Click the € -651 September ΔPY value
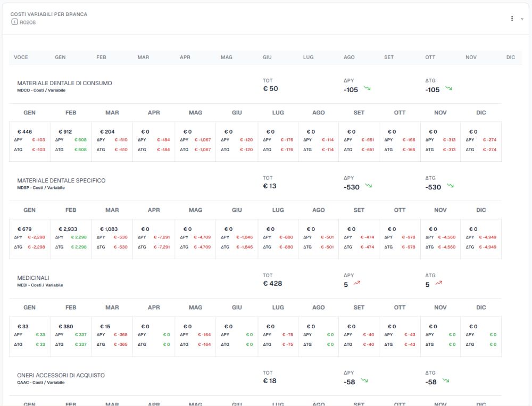Viewport: 532px width, 406px height. [x=368, y=140]
